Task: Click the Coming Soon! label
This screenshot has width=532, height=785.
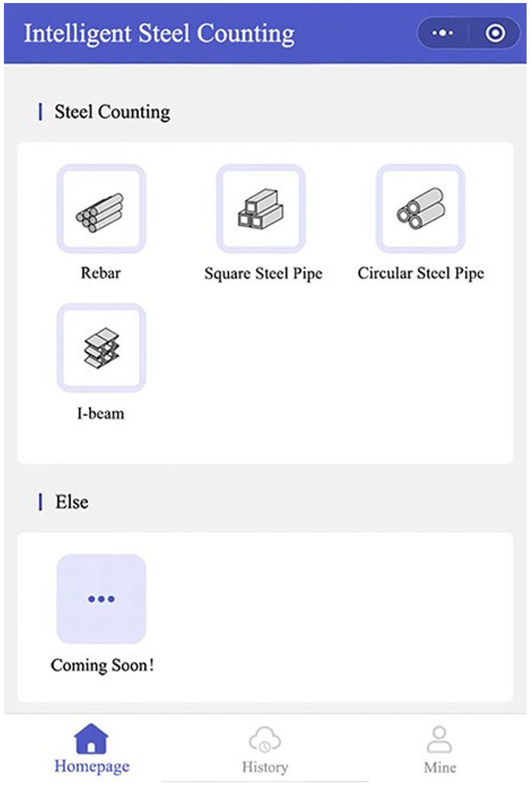Action: tap(102, 665)
